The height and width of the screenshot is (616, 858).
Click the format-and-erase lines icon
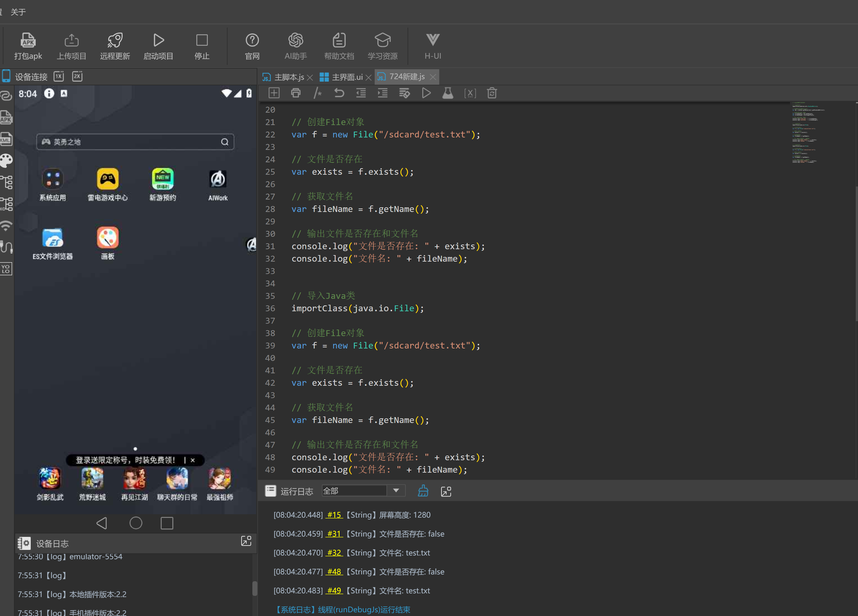coord(404,93)
